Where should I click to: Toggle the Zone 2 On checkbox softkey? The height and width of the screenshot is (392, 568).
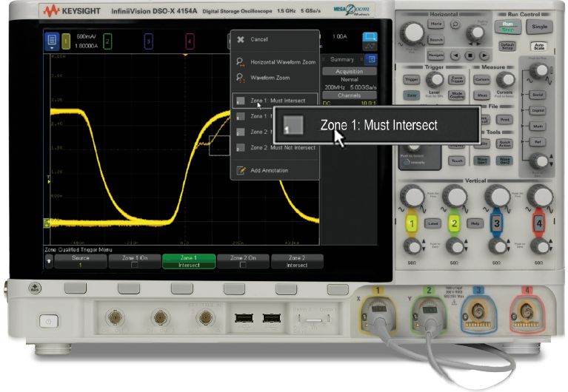[x=244, y=261]
